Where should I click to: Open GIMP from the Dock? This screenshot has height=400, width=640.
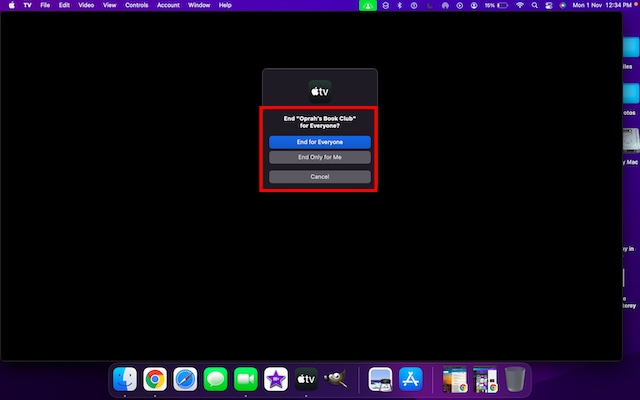pos(336,379)
